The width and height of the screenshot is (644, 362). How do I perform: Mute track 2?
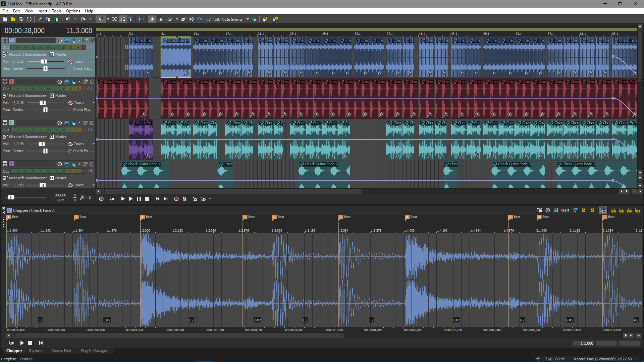click(85, 82)
